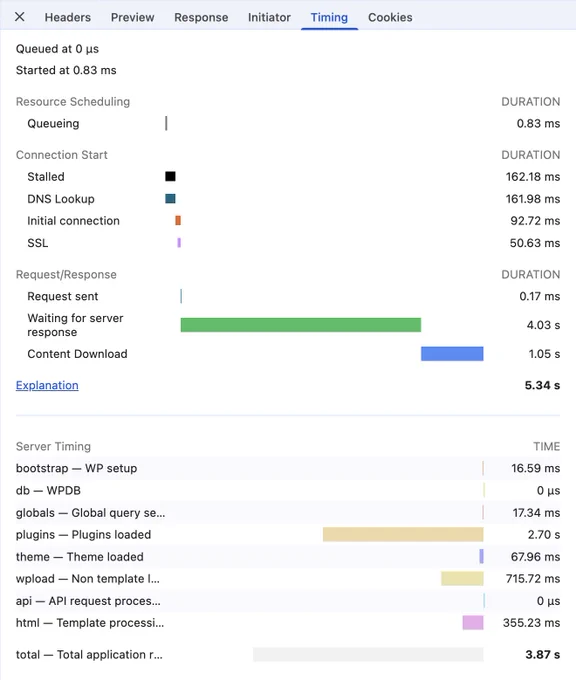This screenshot has width=576, height=680.
Task: Select the theme — Theme loaded row
Action: [x=288, y=556]
